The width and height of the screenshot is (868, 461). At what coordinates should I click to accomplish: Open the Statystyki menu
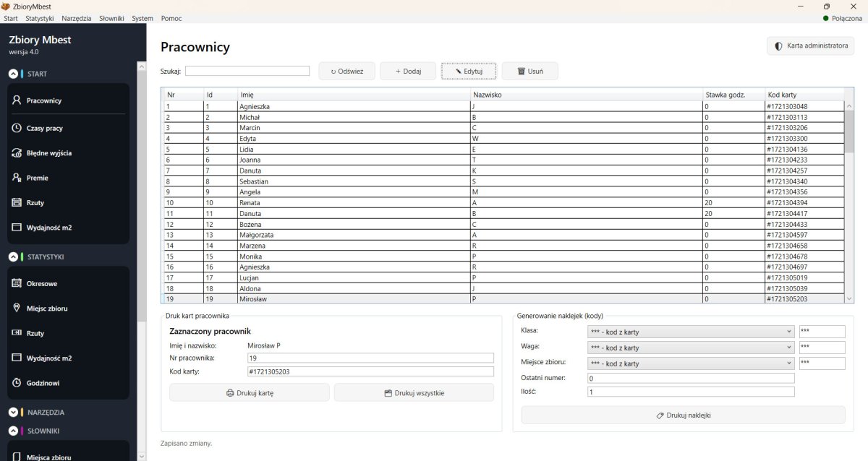pyautogui.click(x=40, y=18)
